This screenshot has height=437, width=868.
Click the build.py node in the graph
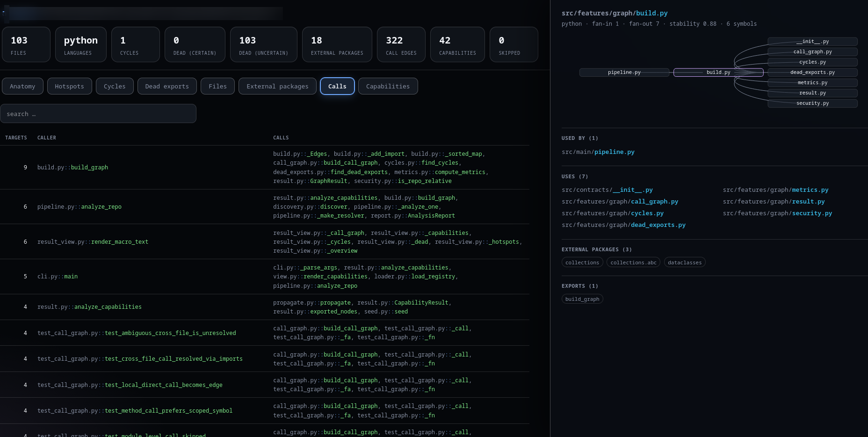click(x=718, y=73)
